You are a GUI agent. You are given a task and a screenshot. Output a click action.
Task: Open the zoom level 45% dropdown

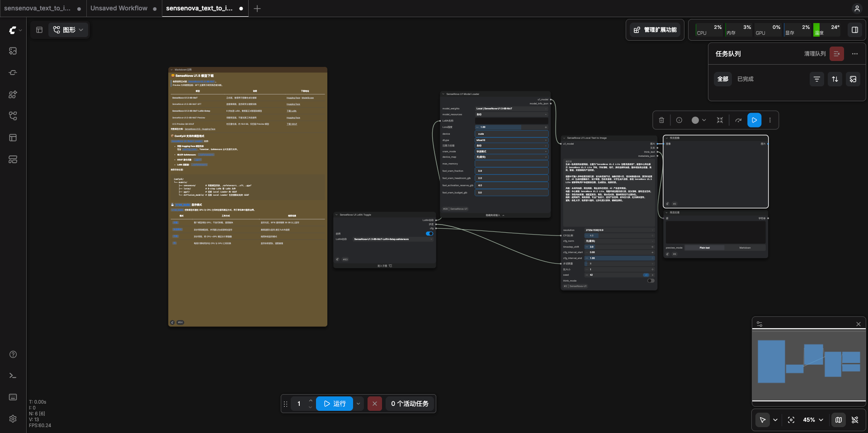tap(813, 420)
